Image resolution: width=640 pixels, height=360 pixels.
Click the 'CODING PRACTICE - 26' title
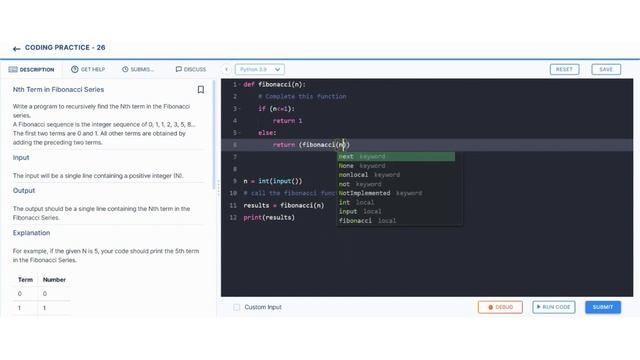[65, 48]
